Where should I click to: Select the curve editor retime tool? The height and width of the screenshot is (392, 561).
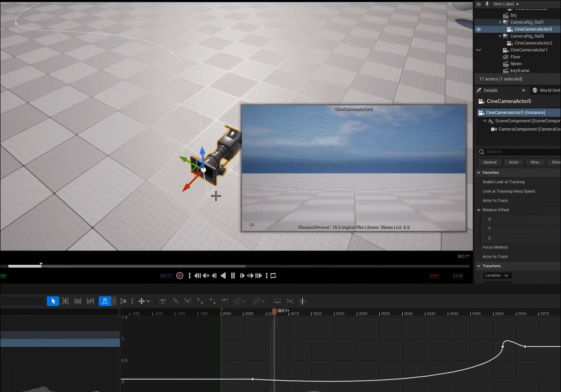point(78,301)
